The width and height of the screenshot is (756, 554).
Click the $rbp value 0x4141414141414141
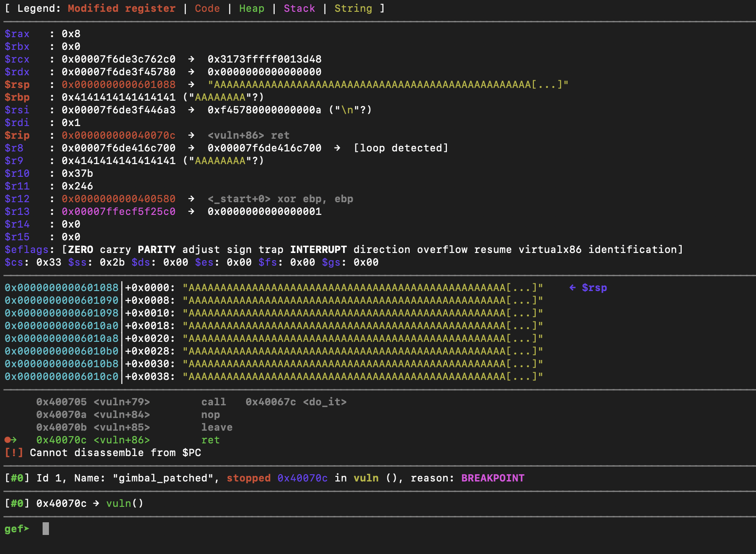pos(119,97)
